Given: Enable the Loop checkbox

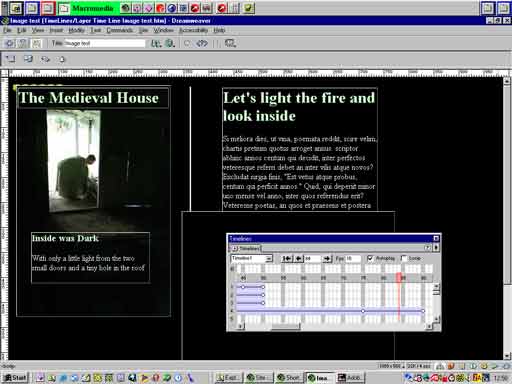Looking at the screenshot, I should coord(404,258).
